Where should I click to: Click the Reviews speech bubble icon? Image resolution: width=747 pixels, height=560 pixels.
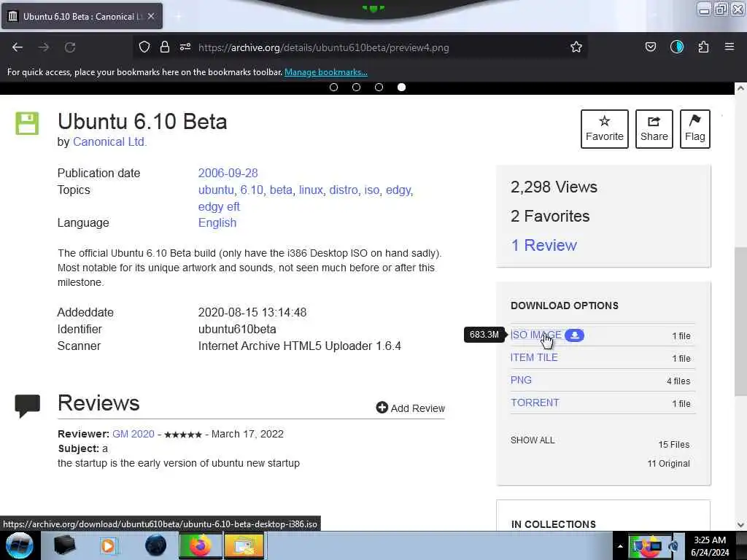27,405
